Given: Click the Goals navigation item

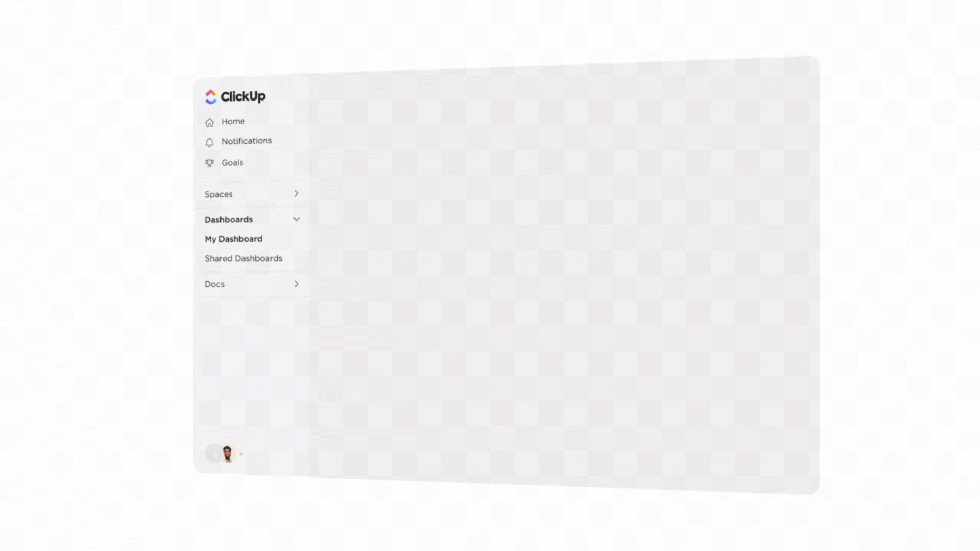Looking at the screenshot, I should click(x=232, y=161).
